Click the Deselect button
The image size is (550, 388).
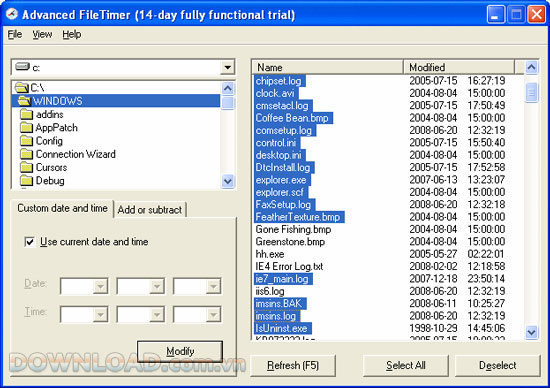pos(497,366)
